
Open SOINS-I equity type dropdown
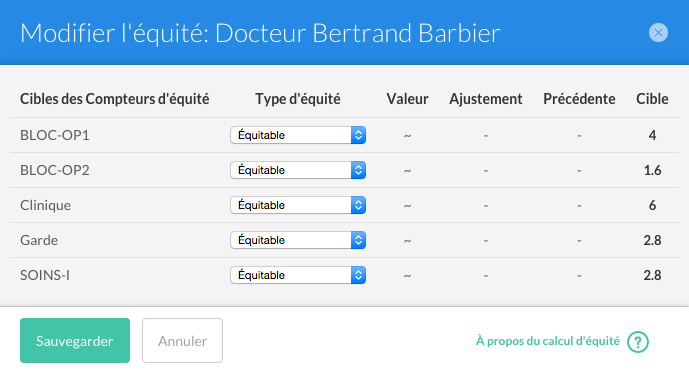click(x=298, y=275)
